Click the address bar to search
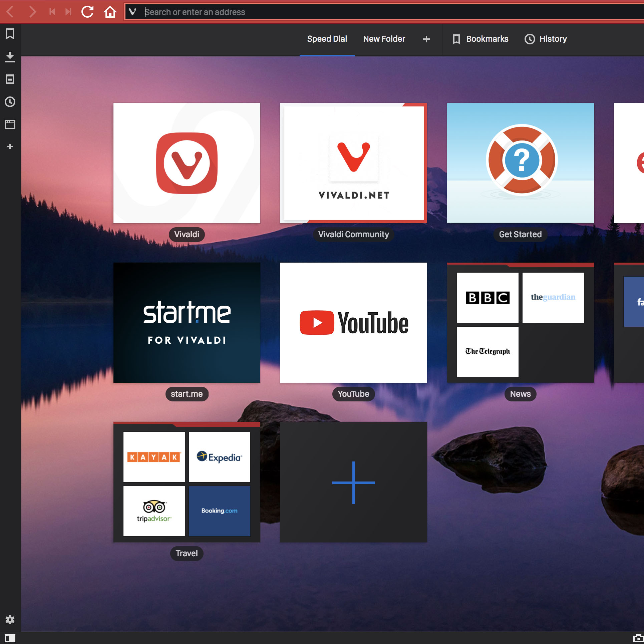The height and width of the screenshot is (644, 644). pyautogui.click(x=300, y=12)
